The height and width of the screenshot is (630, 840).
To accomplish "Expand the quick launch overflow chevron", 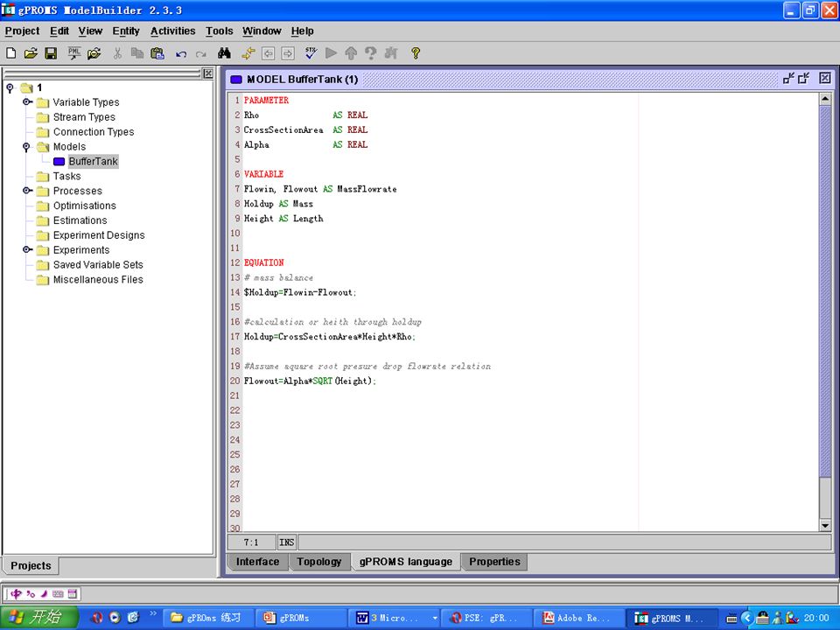I will (x=153, y=614).
